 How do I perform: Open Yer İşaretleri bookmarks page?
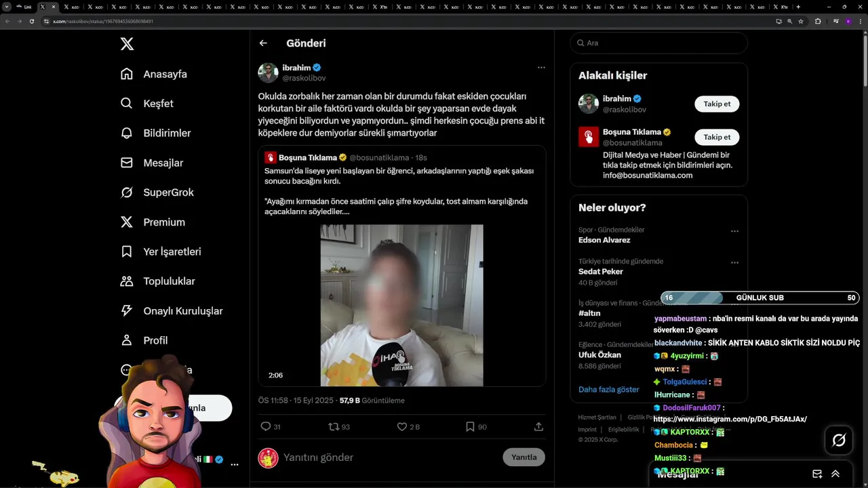tap(161, 251)
